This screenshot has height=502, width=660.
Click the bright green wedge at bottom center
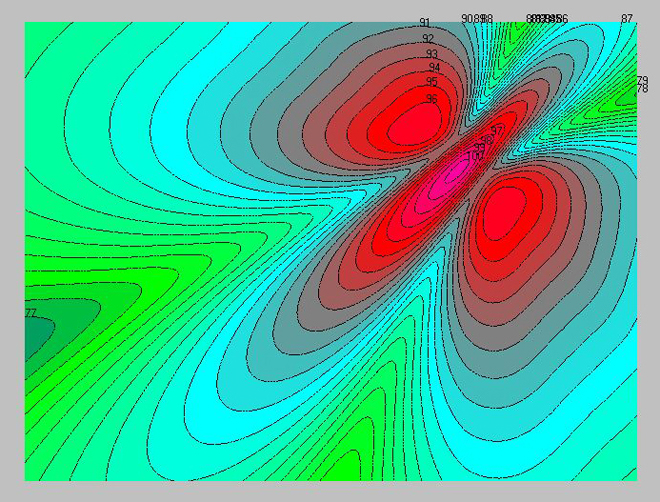pyautogui.click(x=347, y=465)
